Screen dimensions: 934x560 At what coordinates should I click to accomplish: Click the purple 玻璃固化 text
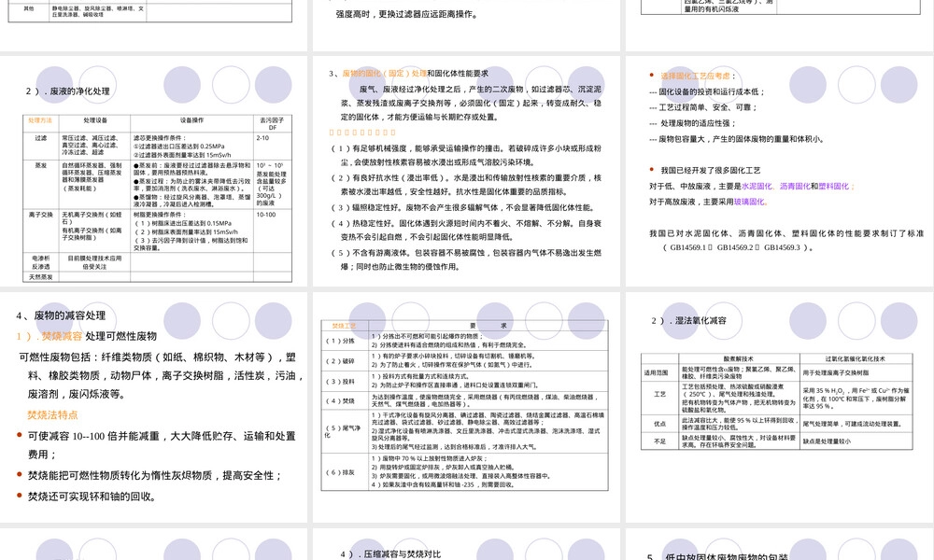749,202
